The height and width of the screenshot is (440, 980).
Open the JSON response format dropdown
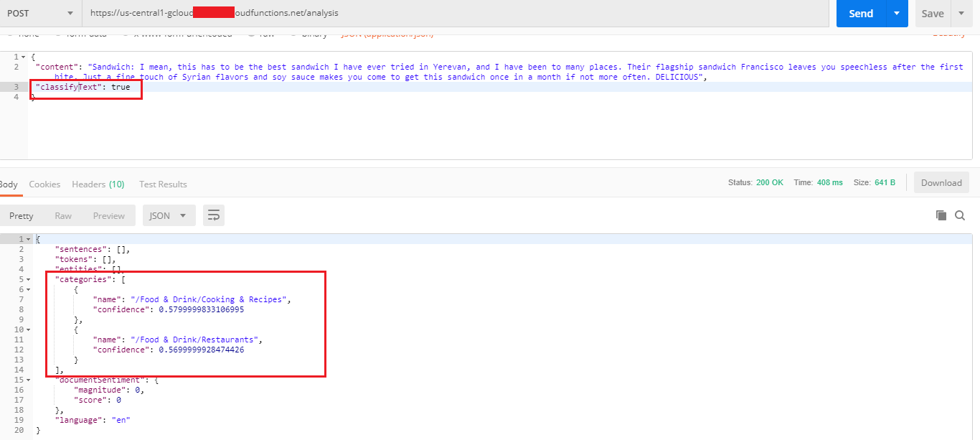coord(169,215)
